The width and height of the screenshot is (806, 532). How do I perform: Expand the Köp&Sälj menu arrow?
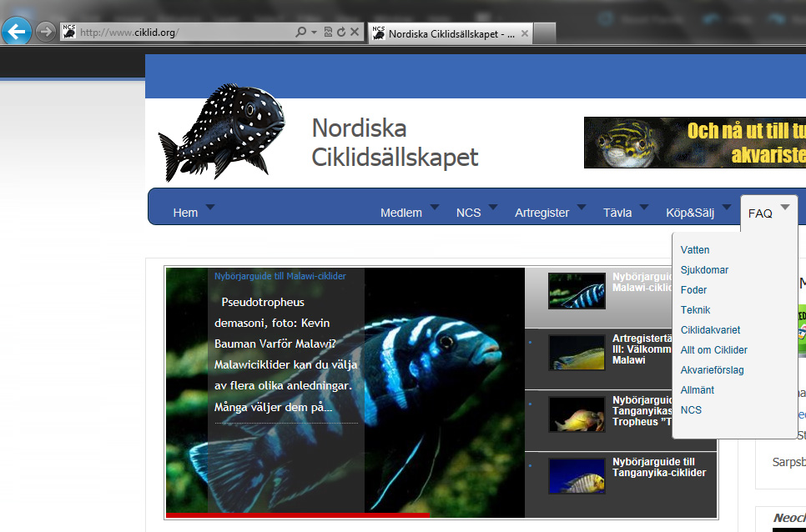coord(727,207)
